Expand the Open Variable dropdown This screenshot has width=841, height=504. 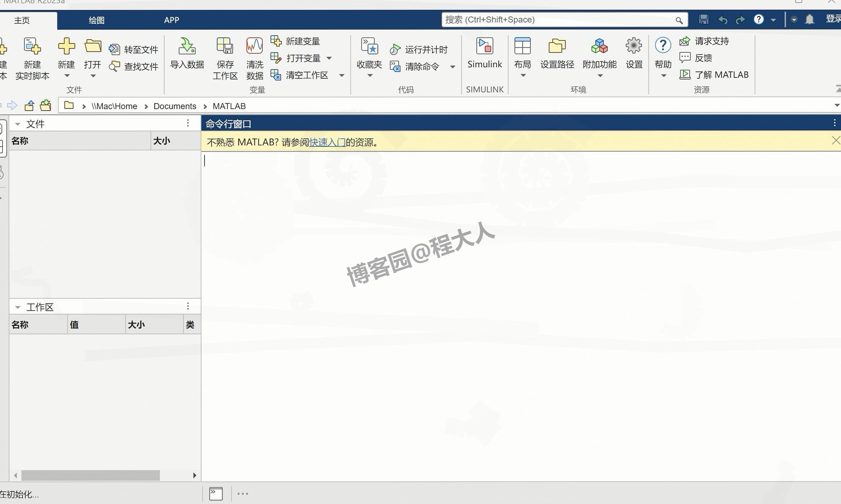pos(329,58)
